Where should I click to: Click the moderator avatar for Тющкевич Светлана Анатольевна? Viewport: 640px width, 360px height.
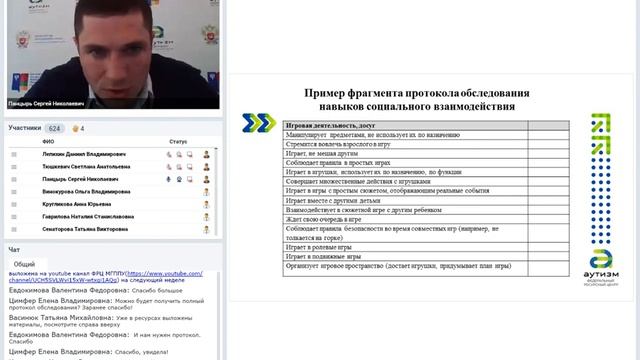pyautogui.click(x=207, y=167)
